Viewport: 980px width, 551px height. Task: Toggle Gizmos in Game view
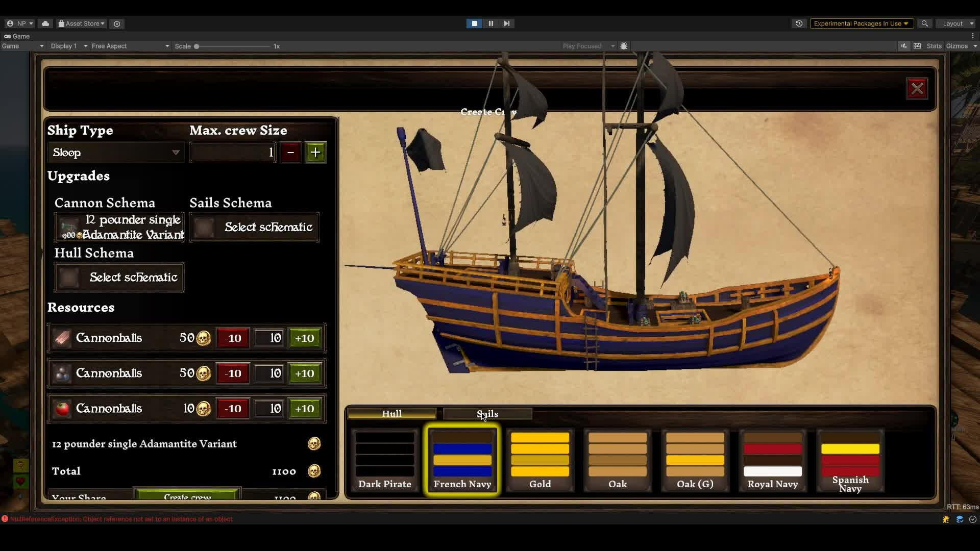pos(957,46)
